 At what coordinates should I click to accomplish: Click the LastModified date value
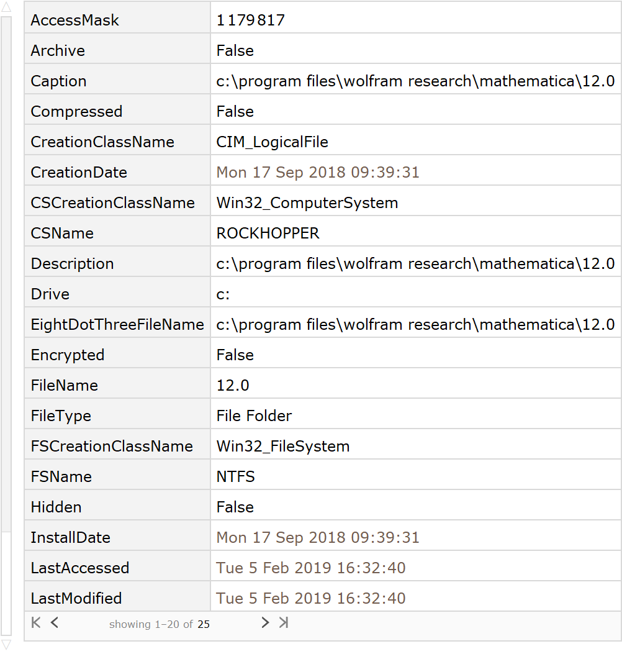tap(310, 599)
